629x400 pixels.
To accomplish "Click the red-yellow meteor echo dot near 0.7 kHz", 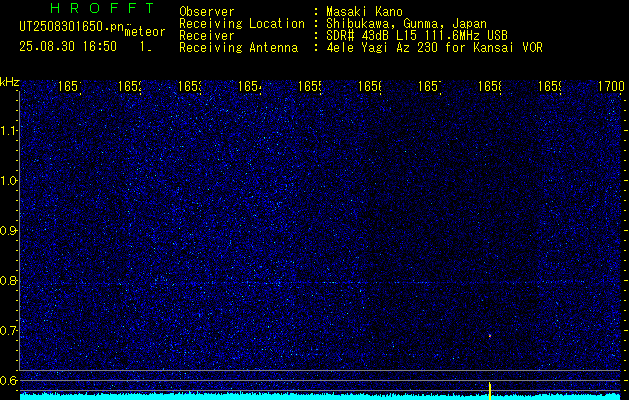I will point(490,336).
